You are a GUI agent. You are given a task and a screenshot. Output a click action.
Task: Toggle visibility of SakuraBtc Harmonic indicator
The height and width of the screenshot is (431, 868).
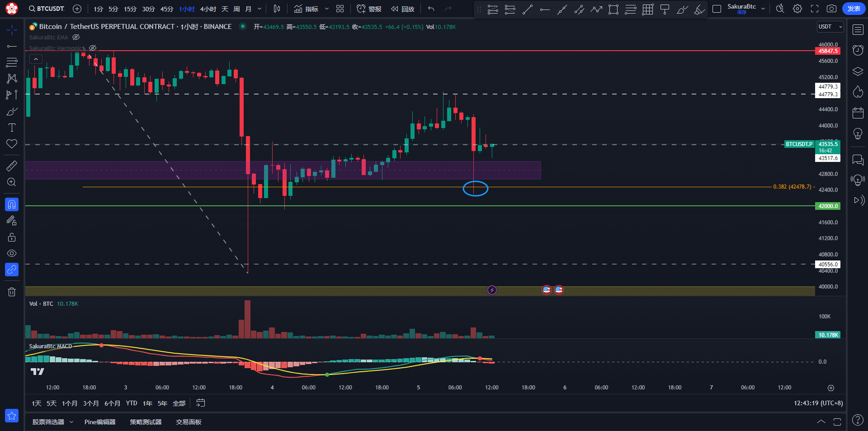tap(93, 48)
